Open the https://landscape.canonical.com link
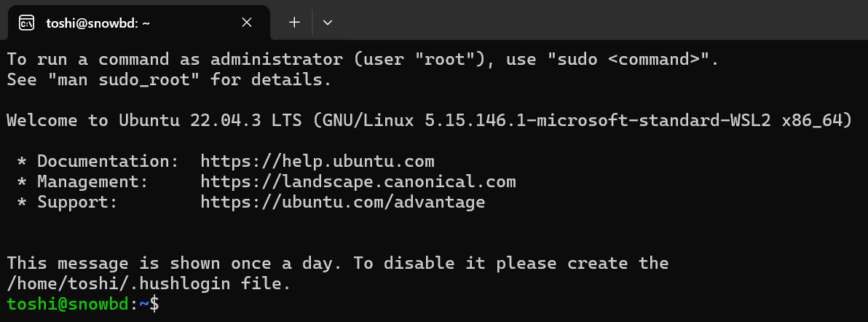 click(x=358, y=182)
